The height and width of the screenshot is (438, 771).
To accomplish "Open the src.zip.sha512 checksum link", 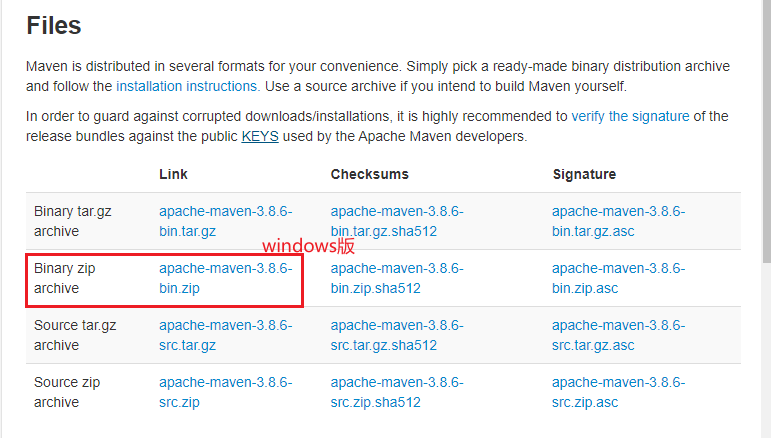I will [x=397, y=392].
